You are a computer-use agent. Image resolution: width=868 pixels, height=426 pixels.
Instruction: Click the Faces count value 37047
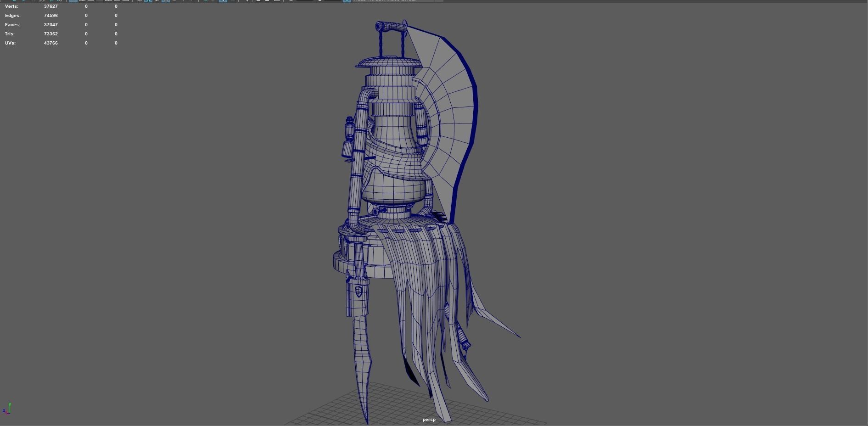(x=51, y=25)
